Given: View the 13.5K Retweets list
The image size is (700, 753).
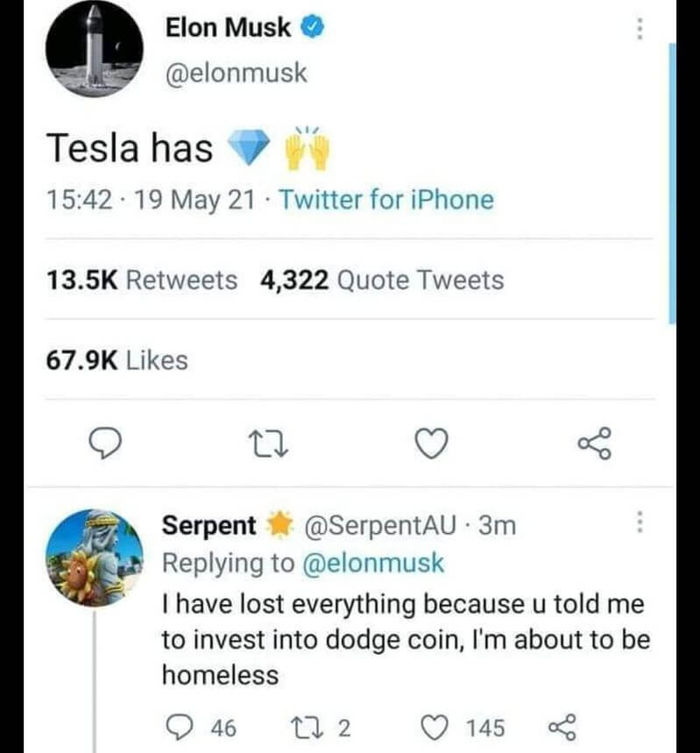Looking at the screenshot, I should coord(141,281).
